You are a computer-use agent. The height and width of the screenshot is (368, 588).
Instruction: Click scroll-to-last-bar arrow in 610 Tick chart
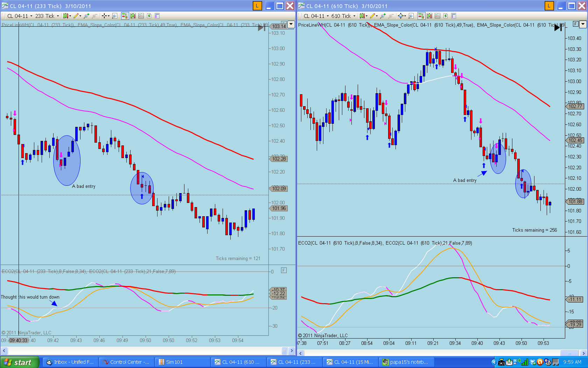click(x=558, y=28)
